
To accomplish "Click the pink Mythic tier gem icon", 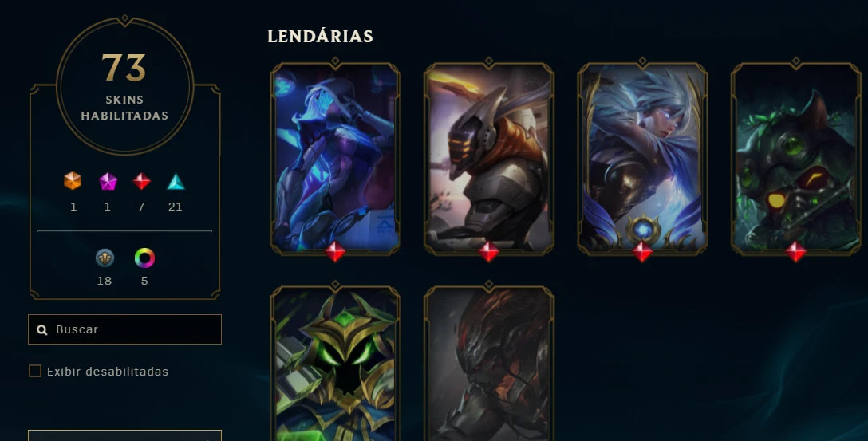I will 108,181.
